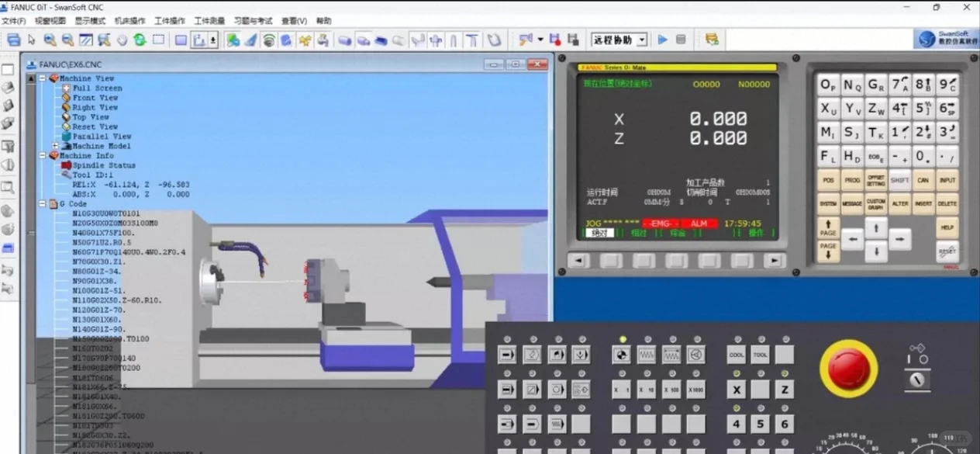
Task: Select Right View in the tree
Action: [95, 107]
